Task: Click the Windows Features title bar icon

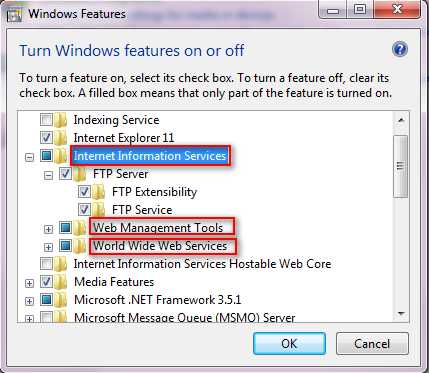Action: click(x=17, y=14)
